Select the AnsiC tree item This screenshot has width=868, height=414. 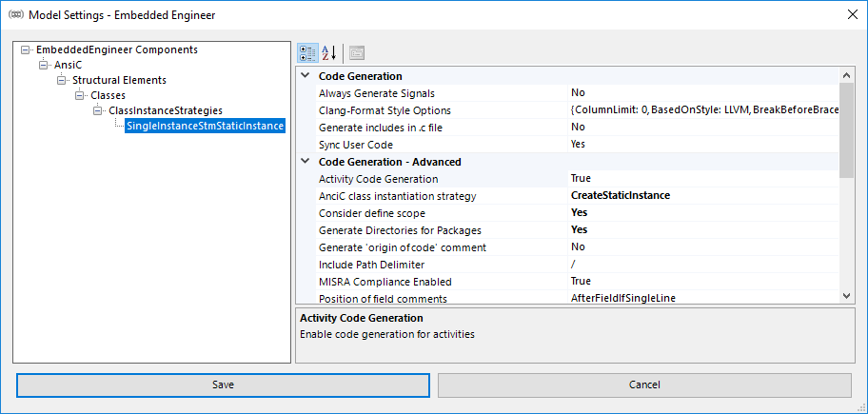pos(69,65)
